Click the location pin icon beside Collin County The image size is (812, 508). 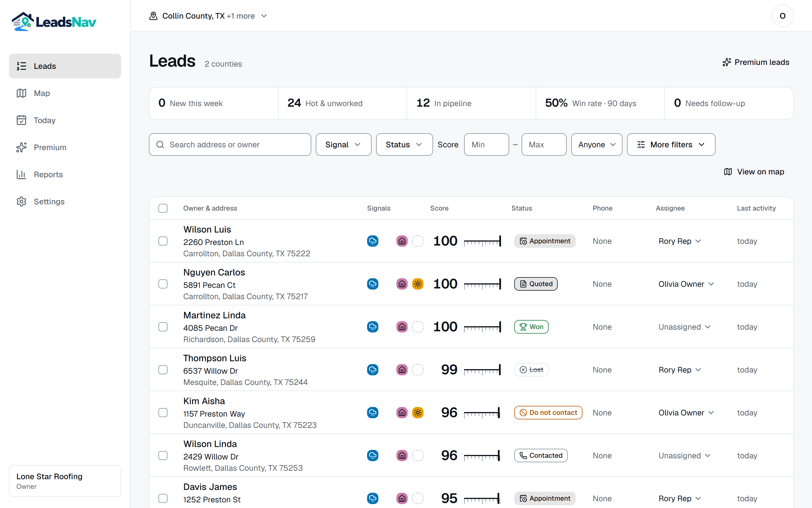coord(153,16)
